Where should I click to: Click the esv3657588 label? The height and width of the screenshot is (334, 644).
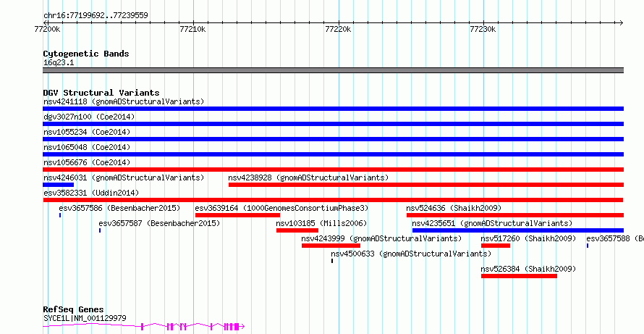[x=615, y=238]
